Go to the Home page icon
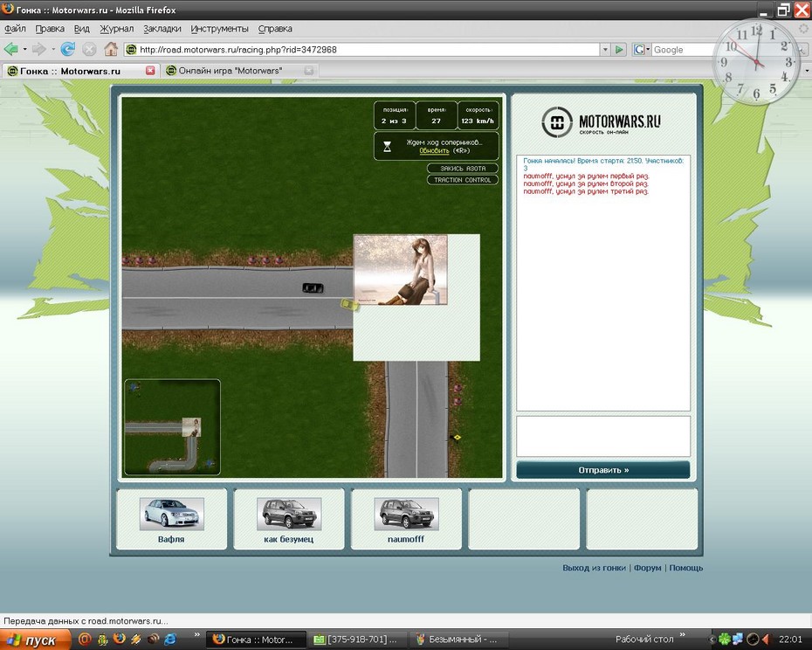 click(110, 49)
